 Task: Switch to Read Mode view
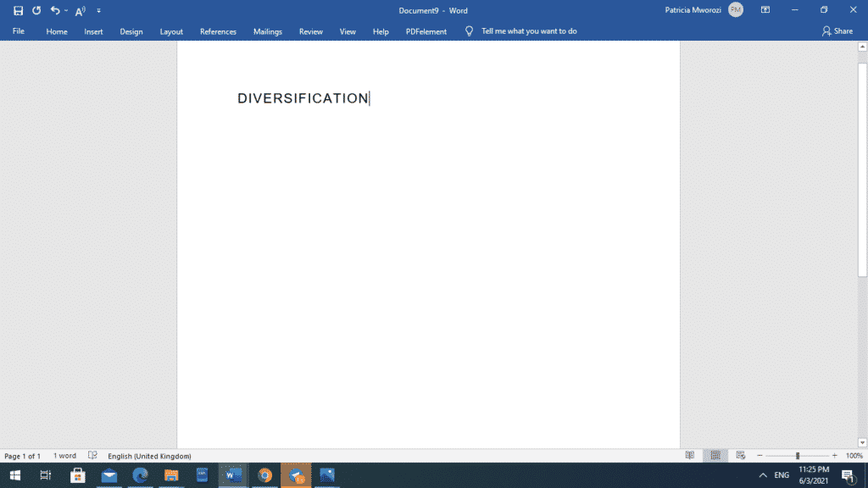tap(690, 455)
